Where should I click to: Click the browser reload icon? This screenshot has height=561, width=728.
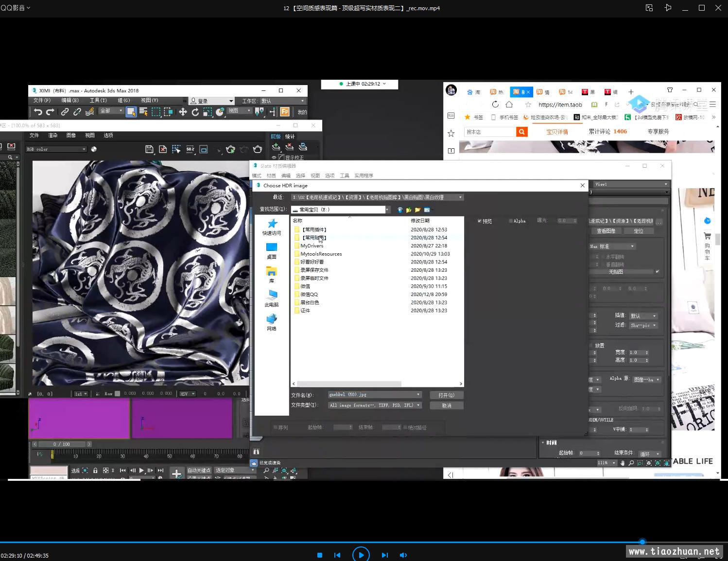pyautogui.click(x=495, y=104)
